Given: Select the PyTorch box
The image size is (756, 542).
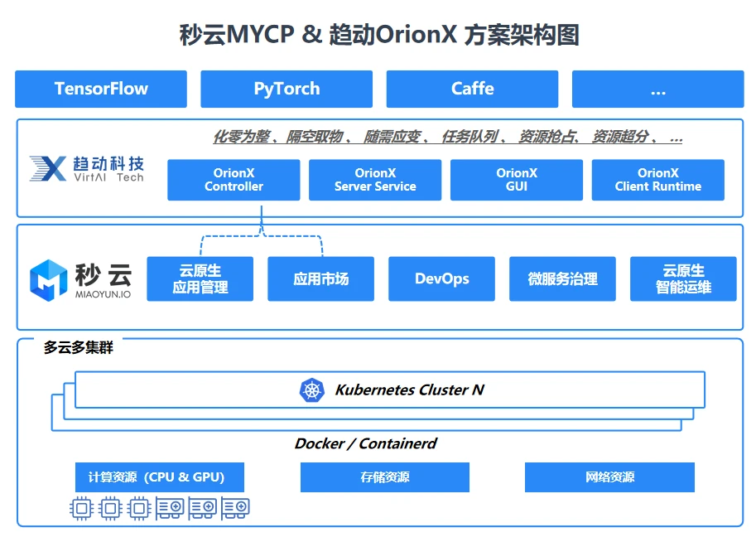Looking at the screenshot, I should point(287,89).
